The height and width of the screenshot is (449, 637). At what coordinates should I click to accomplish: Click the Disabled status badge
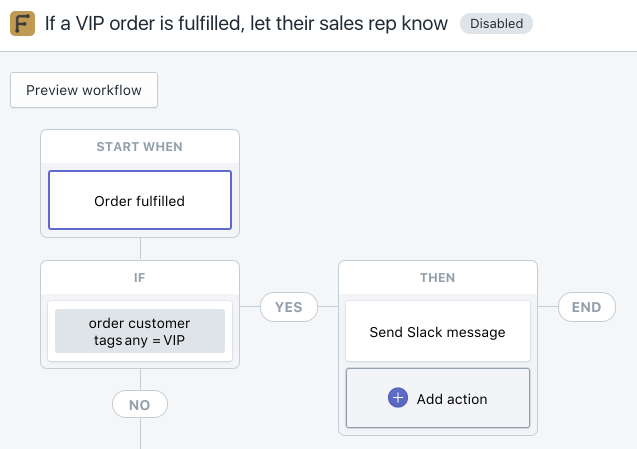(496, 23)
